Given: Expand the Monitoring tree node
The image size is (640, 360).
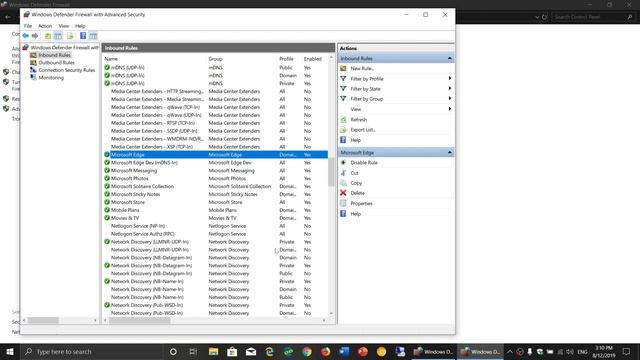Looking at the screenshot, I should pos(26,78).
